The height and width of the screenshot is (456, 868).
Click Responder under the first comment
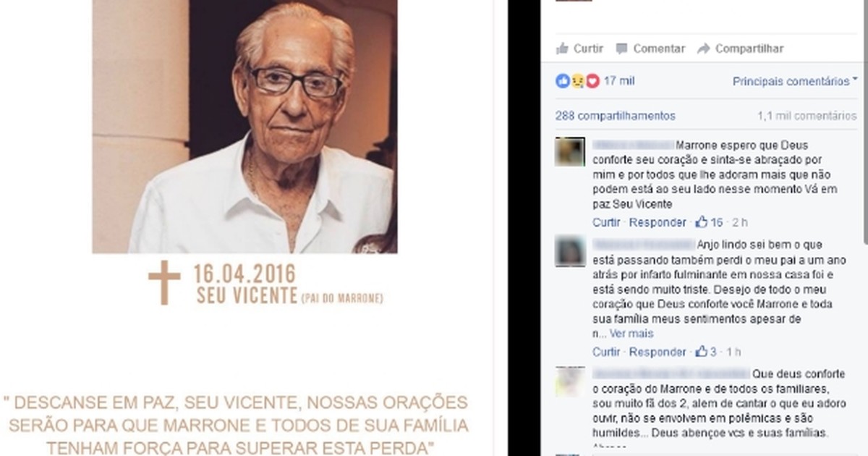[x=657, y=222]
